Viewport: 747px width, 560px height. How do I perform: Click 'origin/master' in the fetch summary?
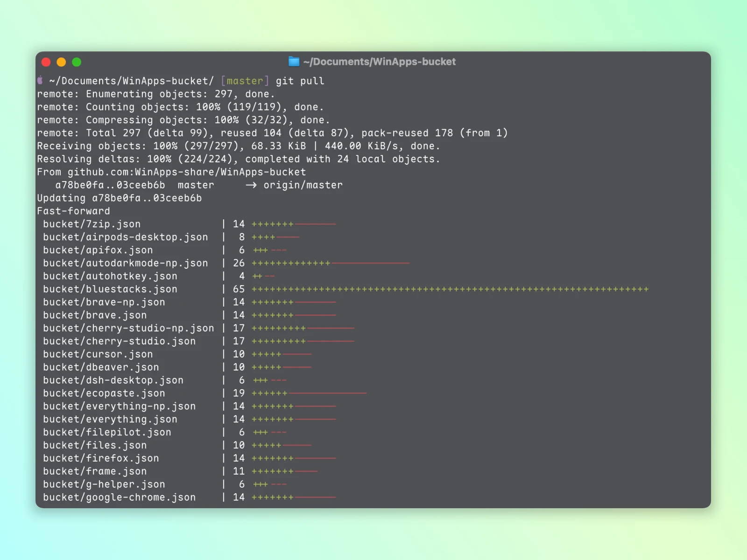coord(303,185)
